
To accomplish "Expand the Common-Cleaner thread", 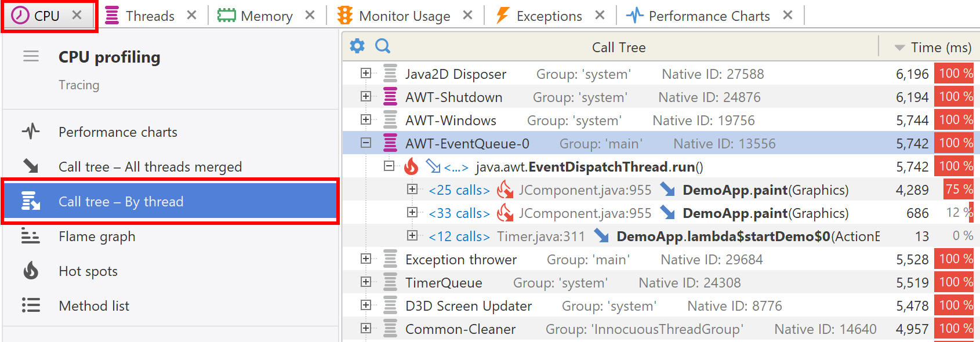I will point(365,328).
